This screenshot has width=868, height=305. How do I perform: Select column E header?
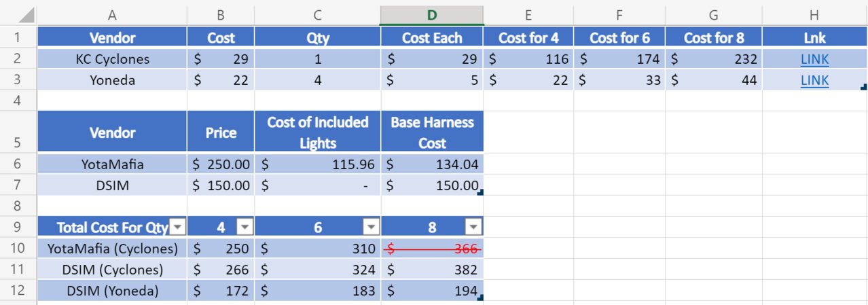(529, 15)
